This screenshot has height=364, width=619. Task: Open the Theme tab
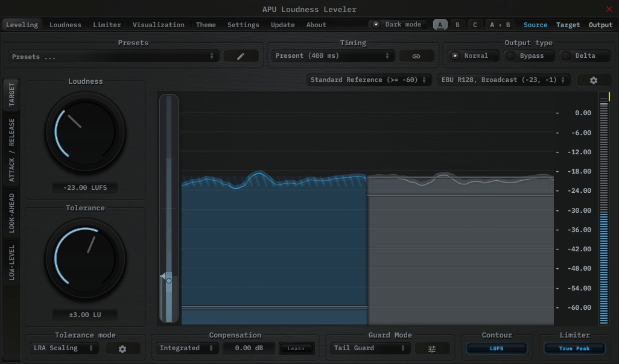click(x=206, y=25)
